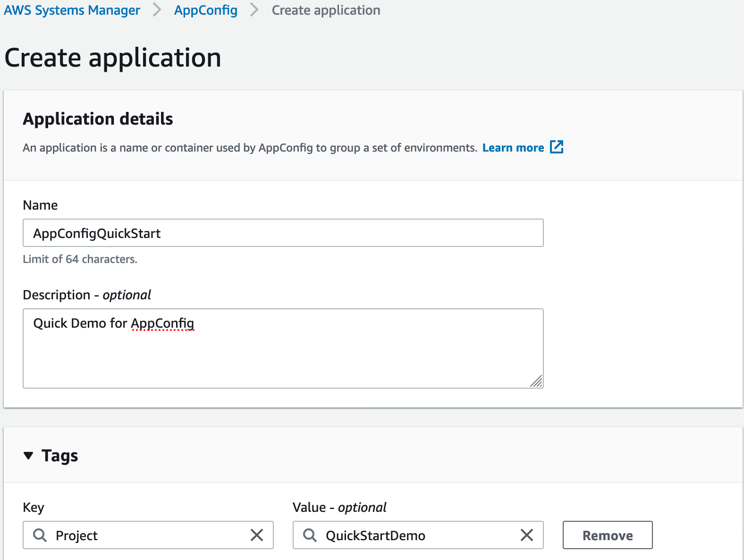
Task: Click the Key field containing Project
Action: pos(148,535)
